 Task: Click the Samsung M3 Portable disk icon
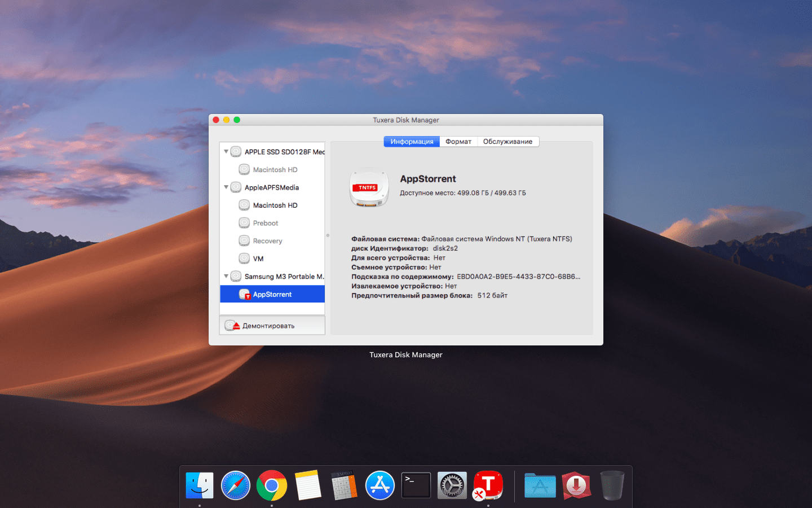pyautogui.click(x=235, y=276)
